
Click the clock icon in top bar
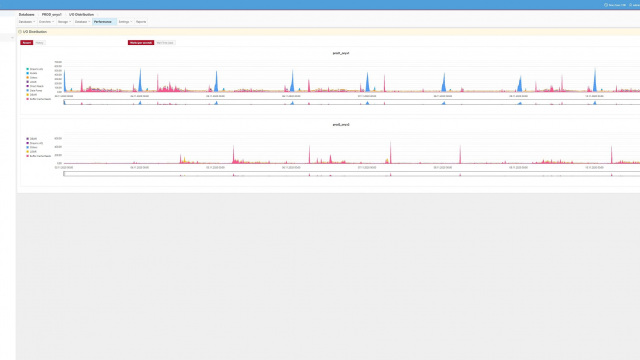[606, 5]
